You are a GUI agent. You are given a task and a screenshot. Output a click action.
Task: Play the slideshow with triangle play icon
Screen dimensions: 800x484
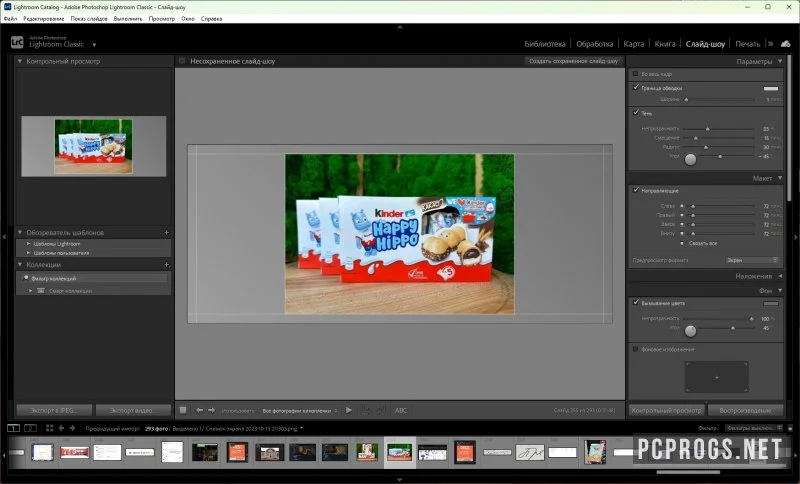(348, 410)
